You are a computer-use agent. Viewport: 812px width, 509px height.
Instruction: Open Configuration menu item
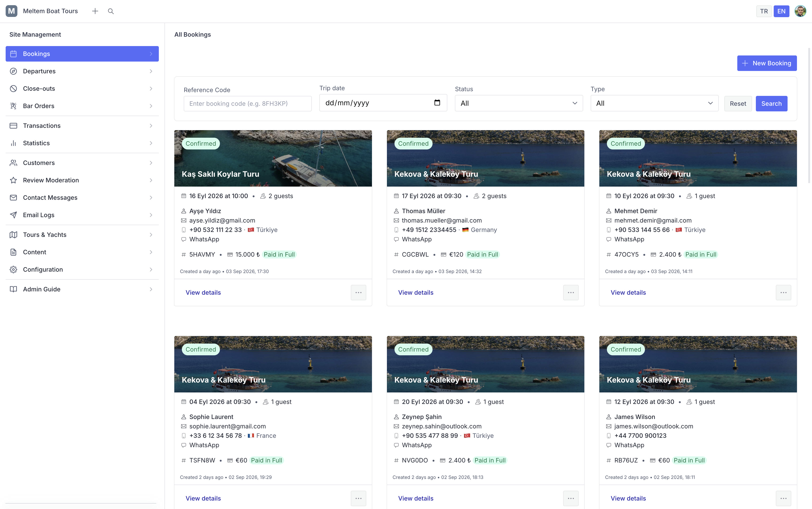tap(82, 270)
